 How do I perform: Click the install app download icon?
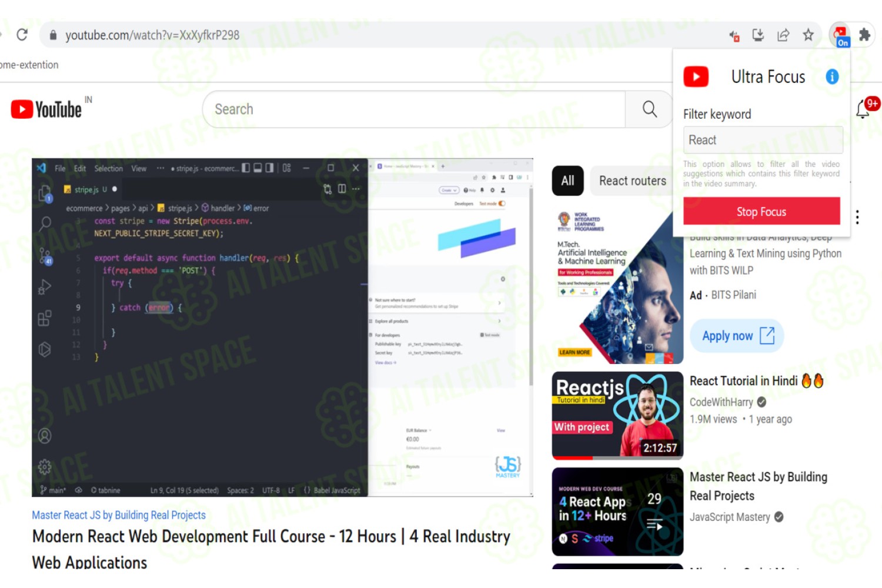click(x=758, y=35)
